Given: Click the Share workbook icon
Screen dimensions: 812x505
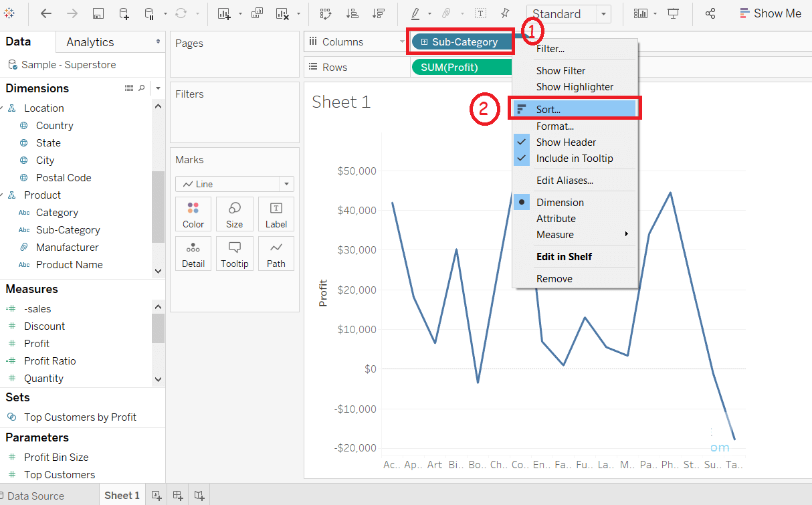Looking at the screenshot, I should [711, 13].
